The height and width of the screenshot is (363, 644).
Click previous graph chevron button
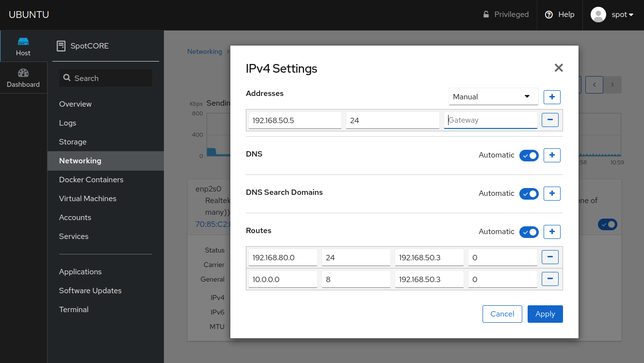click(594, 85)
